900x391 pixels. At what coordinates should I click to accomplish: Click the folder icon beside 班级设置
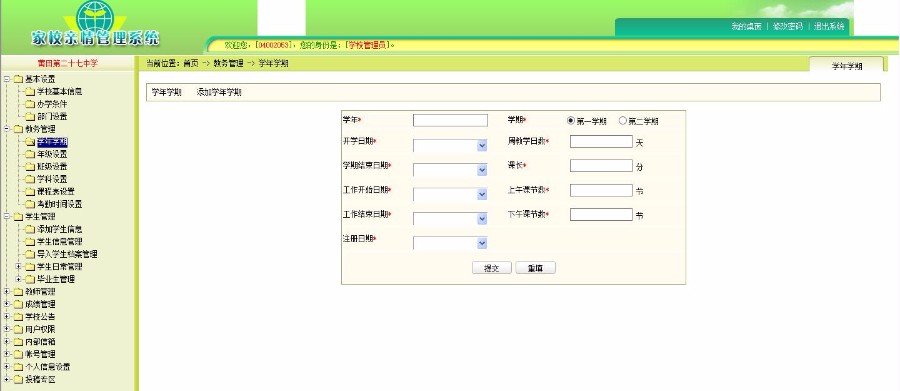30,167
